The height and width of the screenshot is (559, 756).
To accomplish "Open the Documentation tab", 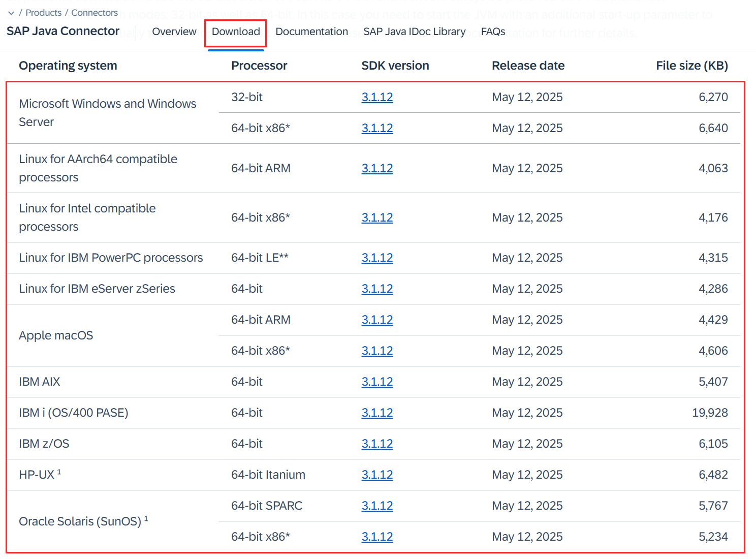I will pos(311,32).
